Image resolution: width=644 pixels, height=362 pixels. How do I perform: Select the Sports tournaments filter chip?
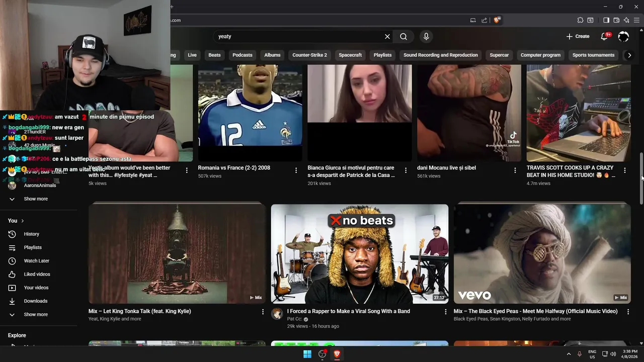tap(593, 55)
